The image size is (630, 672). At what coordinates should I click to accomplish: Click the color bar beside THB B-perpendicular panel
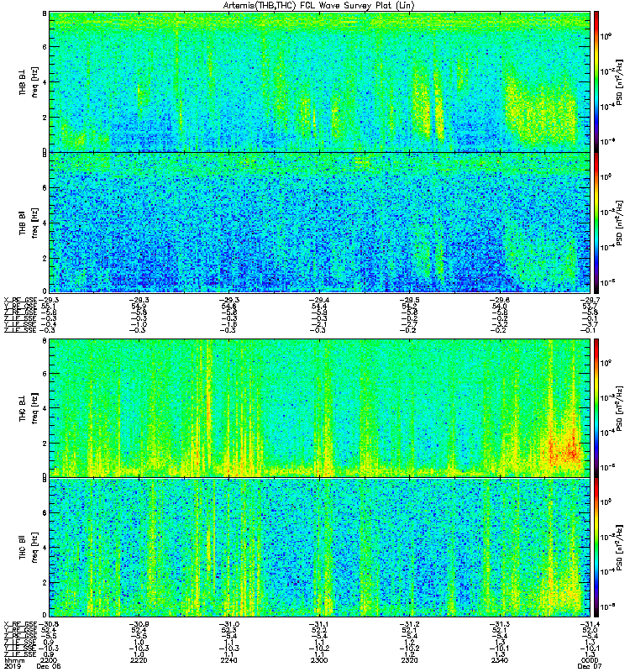pyautogui.click(x=596, y=81)
